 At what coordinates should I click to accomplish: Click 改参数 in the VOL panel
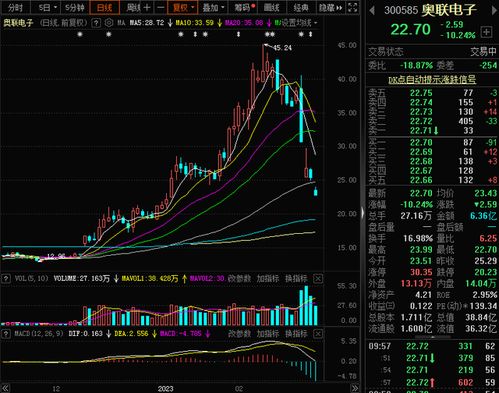click(x=239, y=279)
